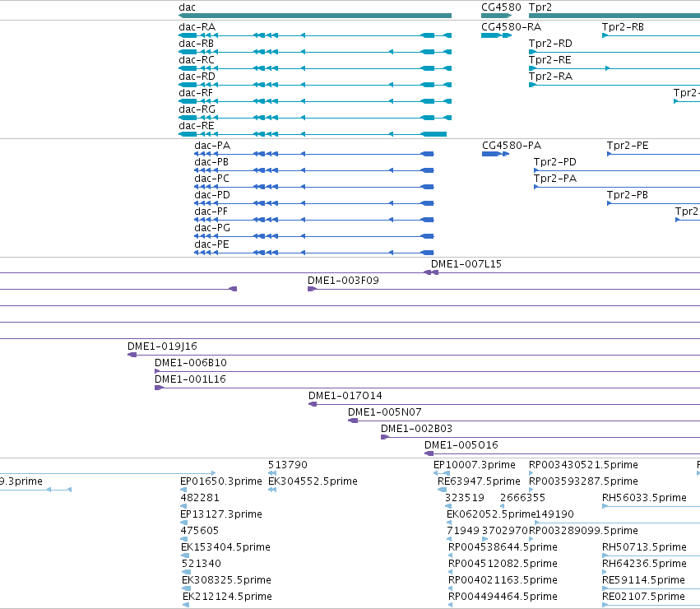The width and height of the screenshot is (700, 609).
Task: Click the Tpr2-PB protein label
Action: click(628, 195)
